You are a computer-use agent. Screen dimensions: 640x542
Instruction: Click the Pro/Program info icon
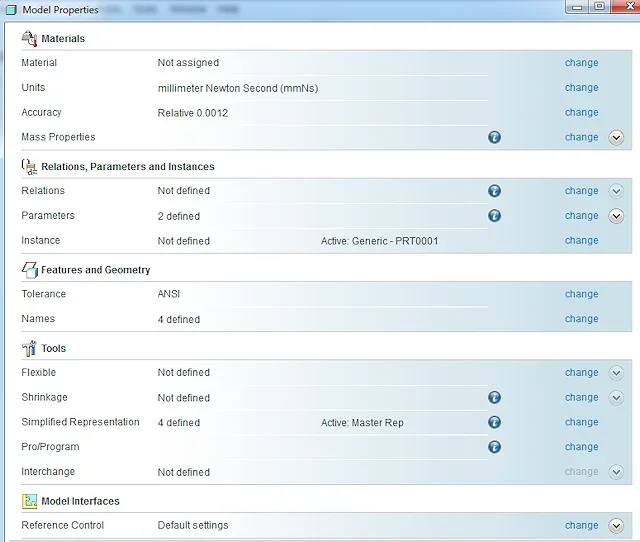coord(494,447)
